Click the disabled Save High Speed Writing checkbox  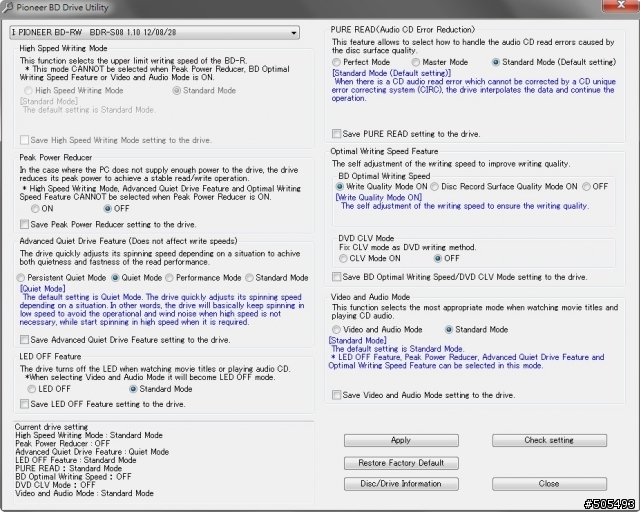pyautogui.click(x=24, y=140)
